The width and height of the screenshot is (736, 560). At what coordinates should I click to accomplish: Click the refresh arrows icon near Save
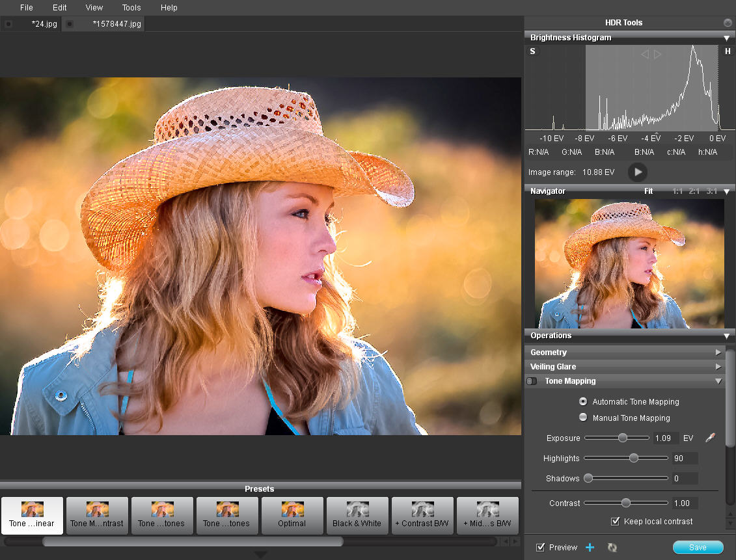pos(612,548)
